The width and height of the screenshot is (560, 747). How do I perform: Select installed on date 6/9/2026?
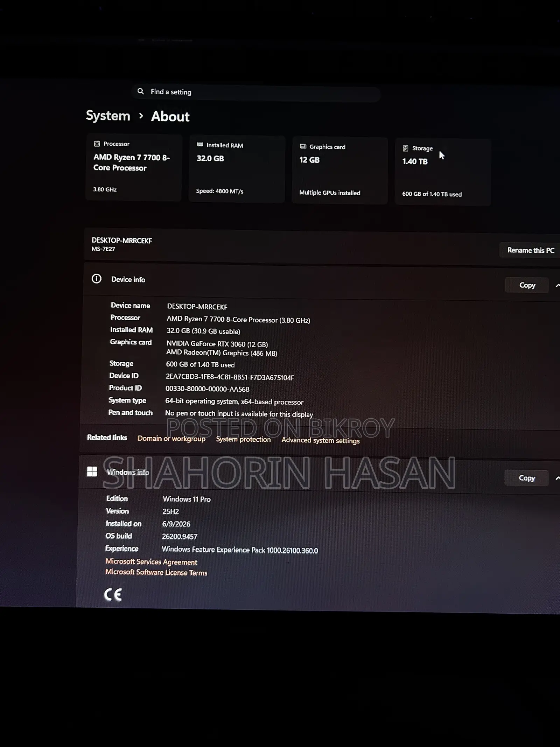(x=176, y=524)
